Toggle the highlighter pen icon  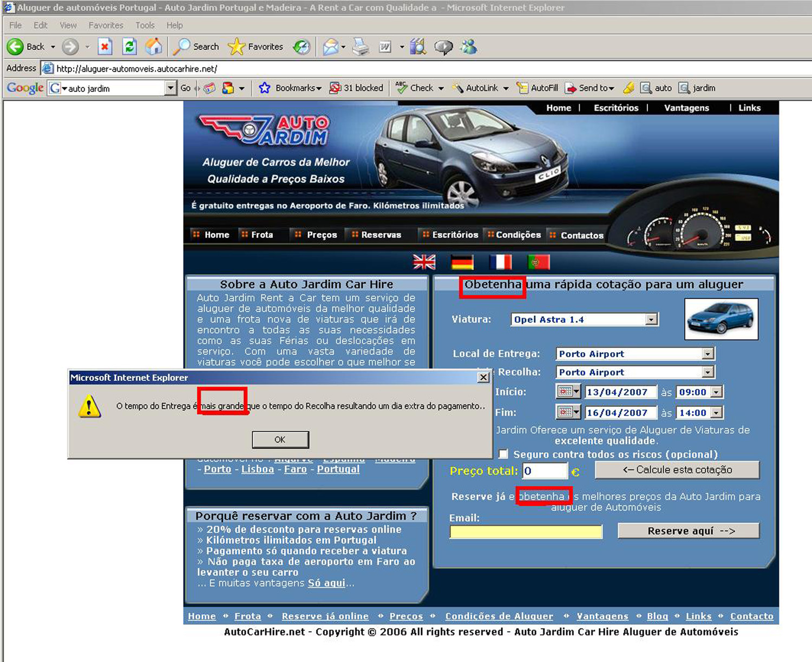pyautogui.click(x=628, y=88)
